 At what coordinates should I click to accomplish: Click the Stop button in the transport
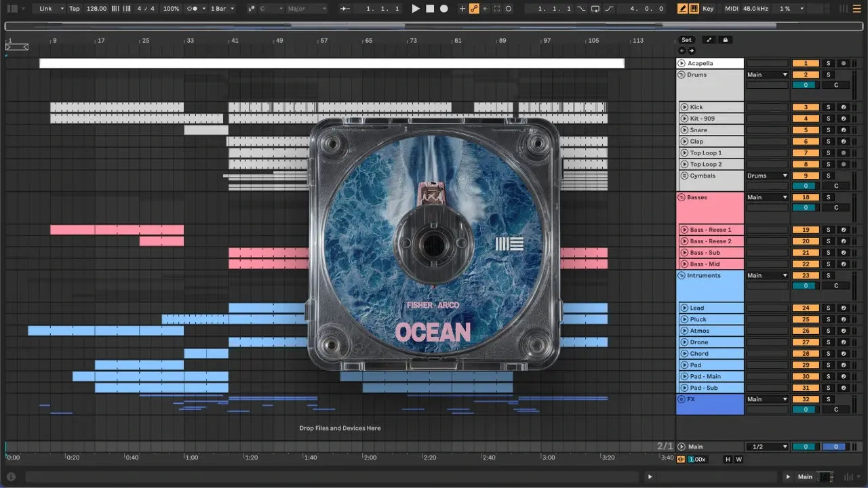point(430,9)
